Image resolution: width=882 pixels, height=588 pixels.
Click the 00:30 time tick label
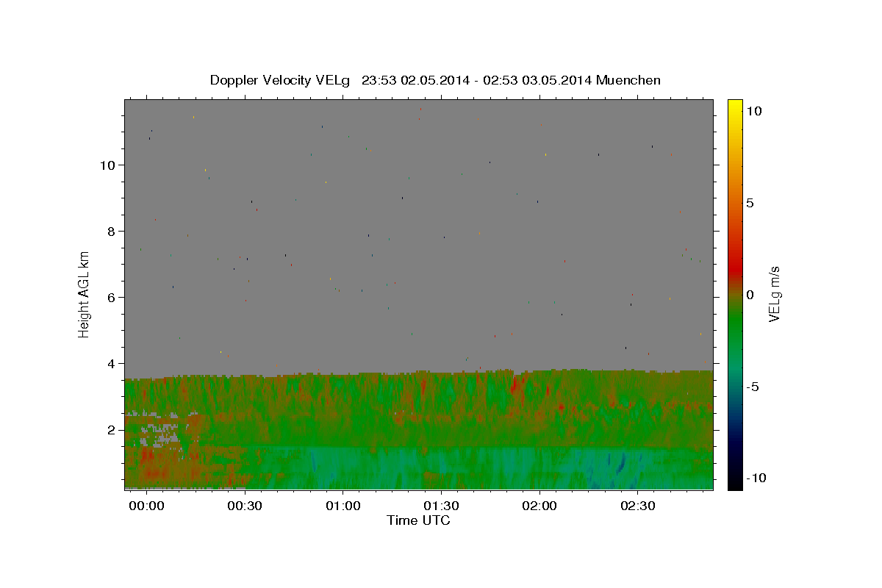tap(245, 506)
